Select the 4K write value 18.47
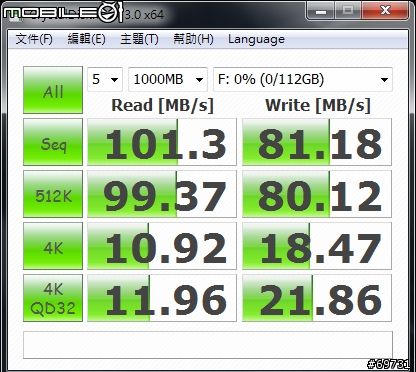Viewport: 416px width, 372px height. pos(317,246)
